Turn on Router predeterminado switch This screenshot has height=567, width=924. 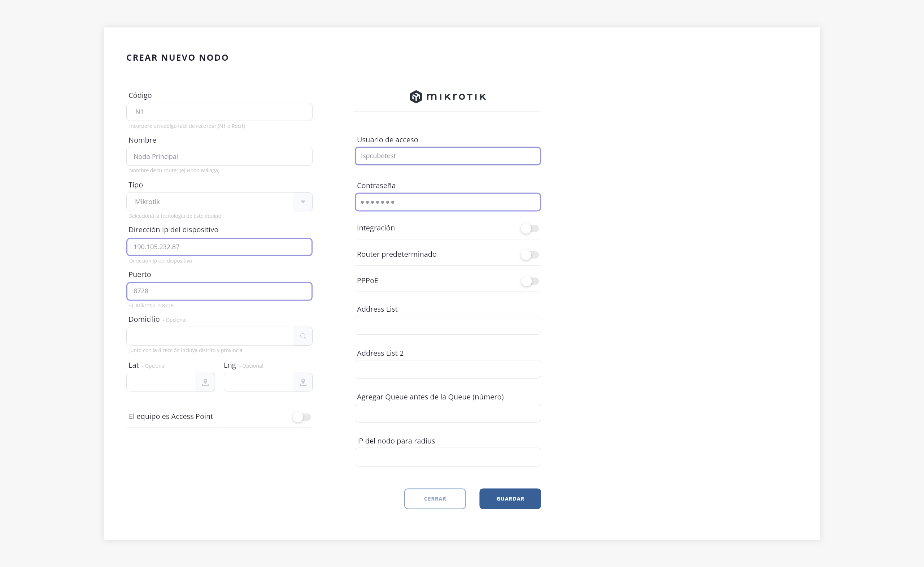coord(529,255)
